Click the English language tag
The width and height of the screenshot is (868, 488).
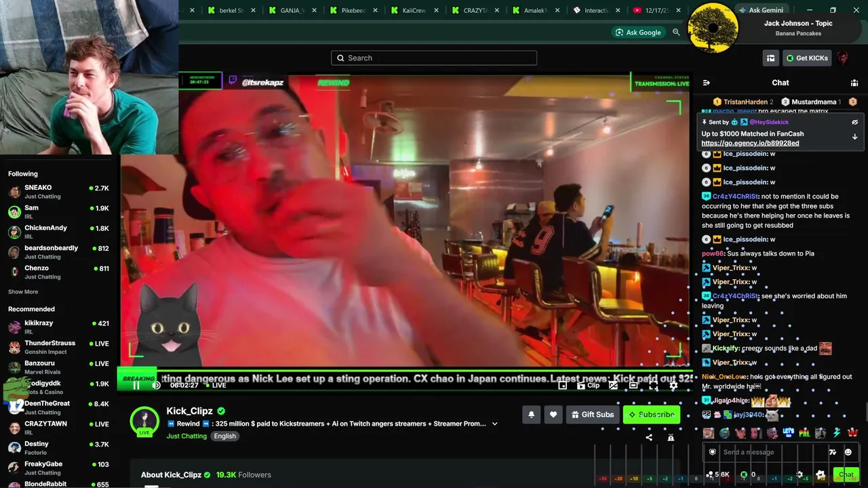point(225,436)
